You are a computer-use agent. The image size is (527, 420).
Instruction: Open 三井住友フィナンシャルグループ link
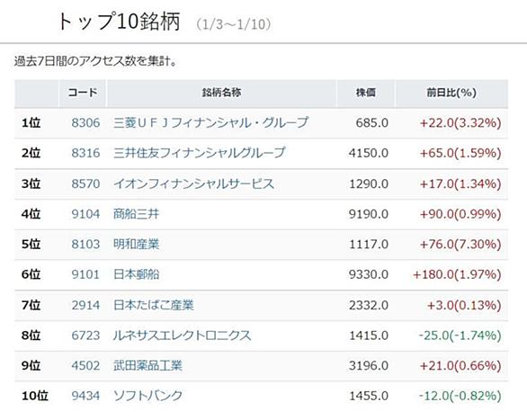(200, 153)
